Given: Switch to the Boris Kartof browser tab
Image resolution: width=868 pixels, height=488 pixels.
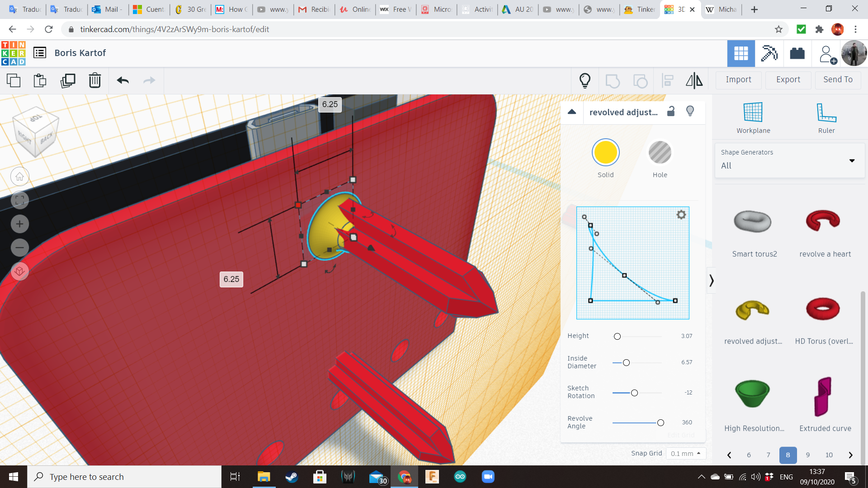Looking at the screenshot, I should [x=674, y=9].
